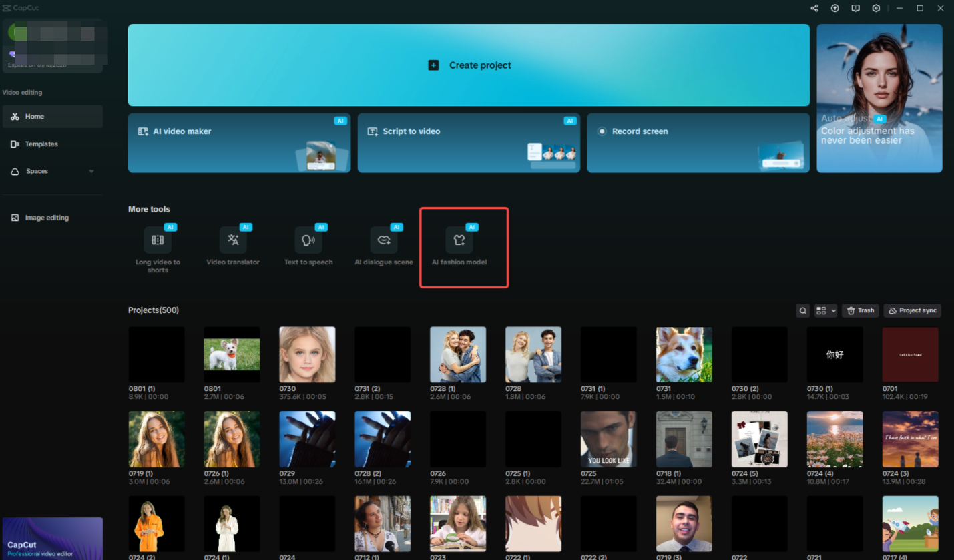Open the Record screen tool card
954x560 pixels.
point(698,143)
